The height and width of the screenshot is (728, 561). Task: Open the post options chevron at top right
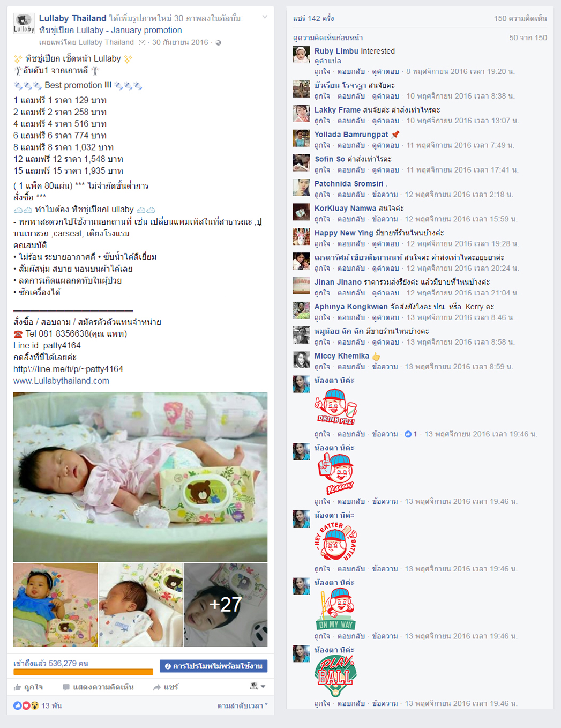tap(265, 17)
